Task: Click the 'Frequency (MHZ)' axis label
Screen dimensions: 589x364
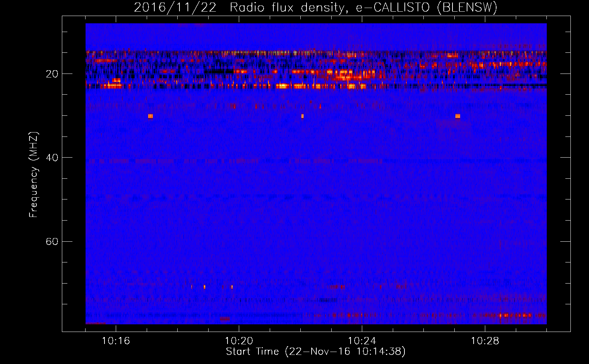Action: 33,175
